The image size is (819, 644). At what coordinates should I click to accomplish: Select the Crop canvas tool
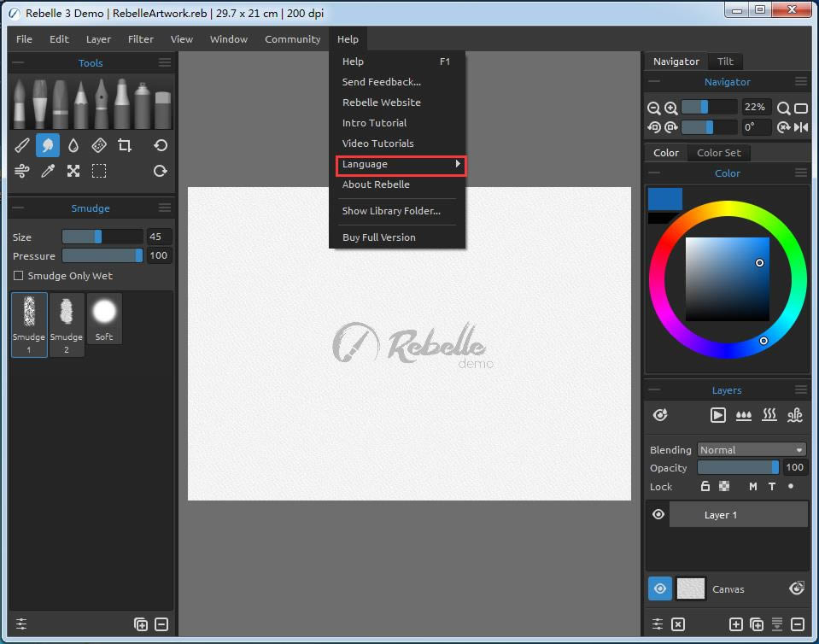tap(125, 145)
